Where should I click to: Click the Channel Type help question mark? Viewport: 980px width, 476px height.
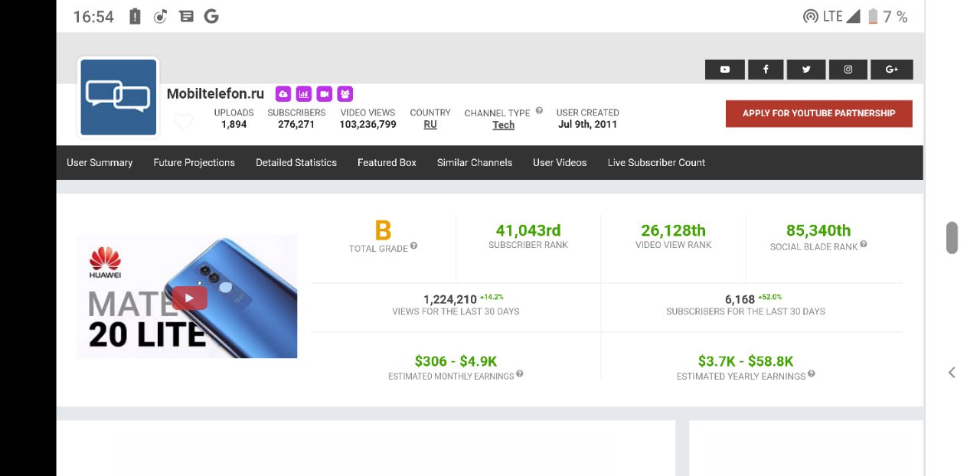click(x=539, y=111)
